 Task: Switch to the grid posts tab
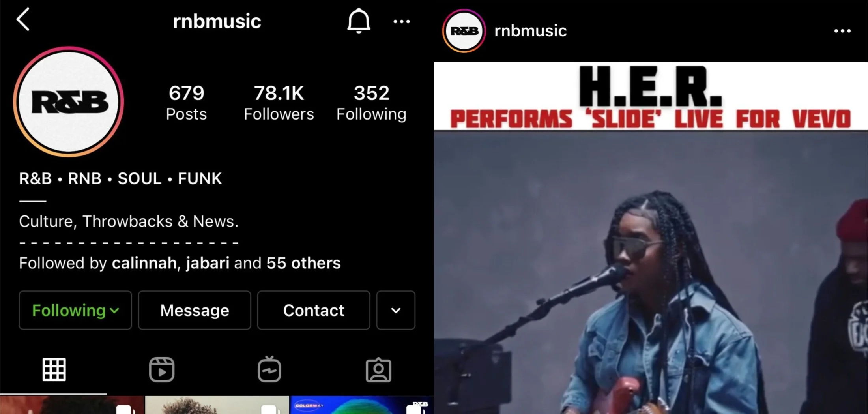pyautogui.click(x=54, y=370)
